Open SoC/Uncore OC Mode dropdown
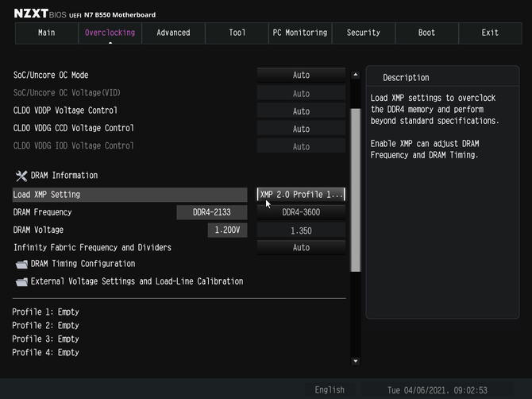Image resolution: width=532 pixels, height=399 pixels. click(x=301, y=75)
